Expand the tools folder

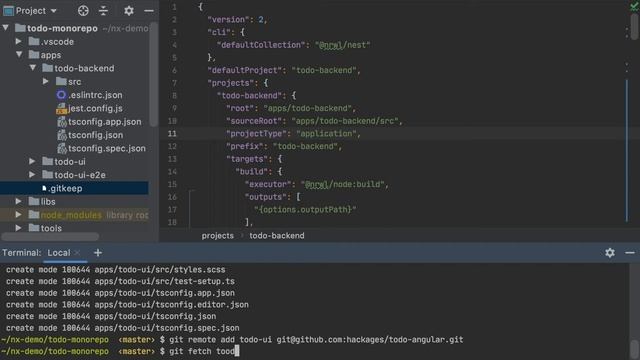[x=18, y=228]
